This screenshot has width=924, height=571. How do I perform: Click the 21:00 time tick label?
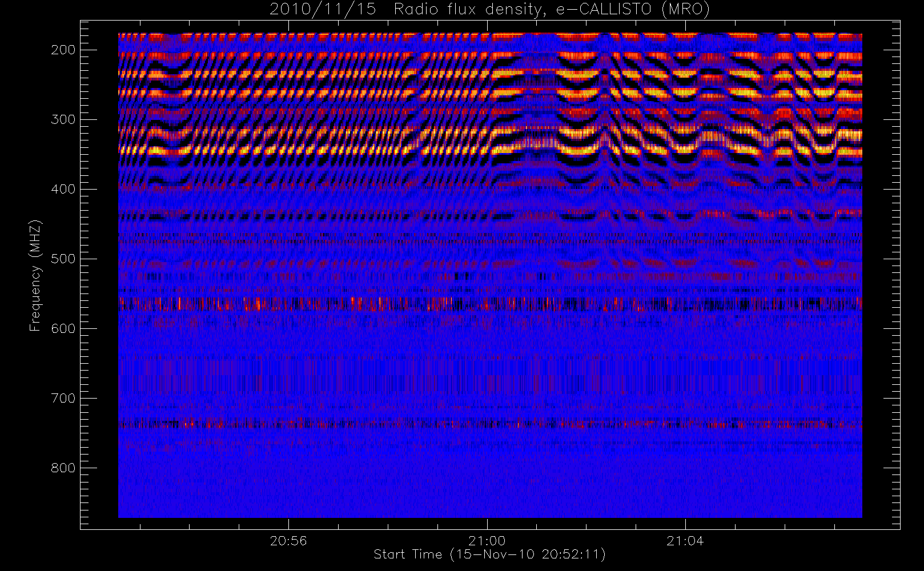[487, 541]
